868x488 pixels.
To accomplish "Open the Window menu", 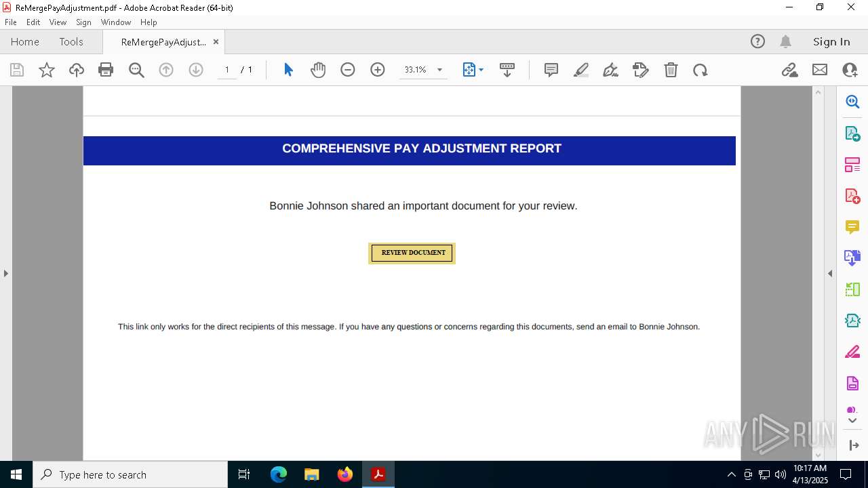I will click(116, 22).
